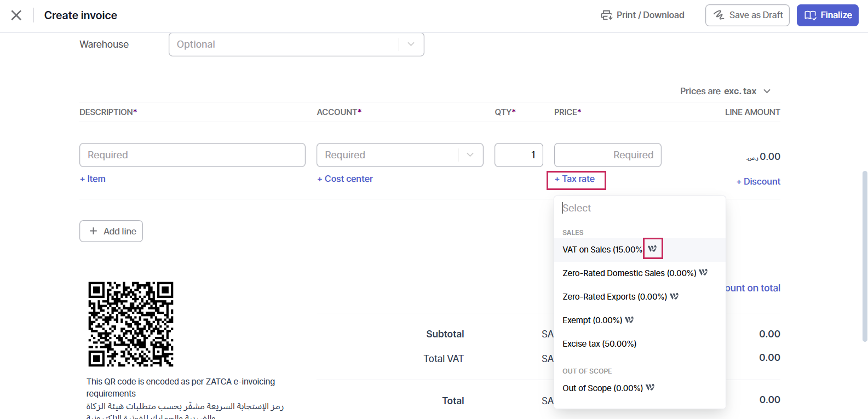Image resolution: width=868 pixels, height=419 pixels.
Task: Expand the Warehouse chevron arrow
Action: click(x=411, y=44)
